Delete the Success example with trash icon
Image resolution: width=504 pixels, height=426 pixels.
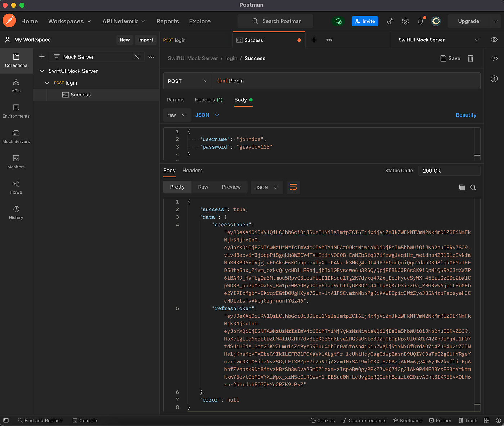[x=471, y=58]
